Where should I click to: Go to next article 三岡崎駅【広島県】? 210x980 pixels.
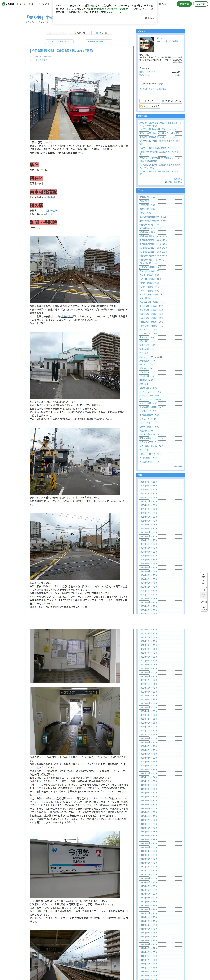(x=98, y=41)
